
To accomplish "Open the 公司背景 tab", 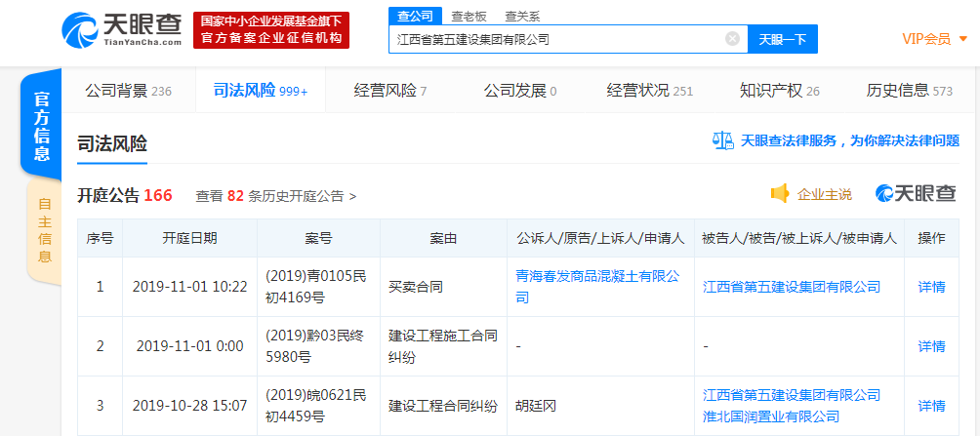I will [x=128, y=91].
